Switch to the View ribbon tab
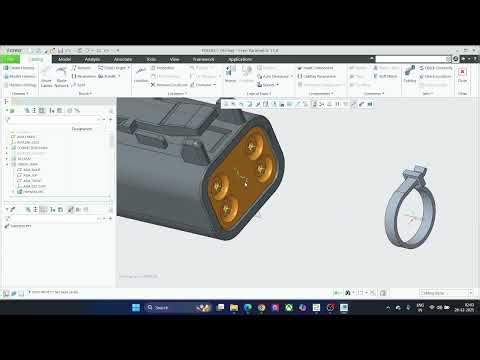Screen dimensions: 480x360 pos(175,59)
